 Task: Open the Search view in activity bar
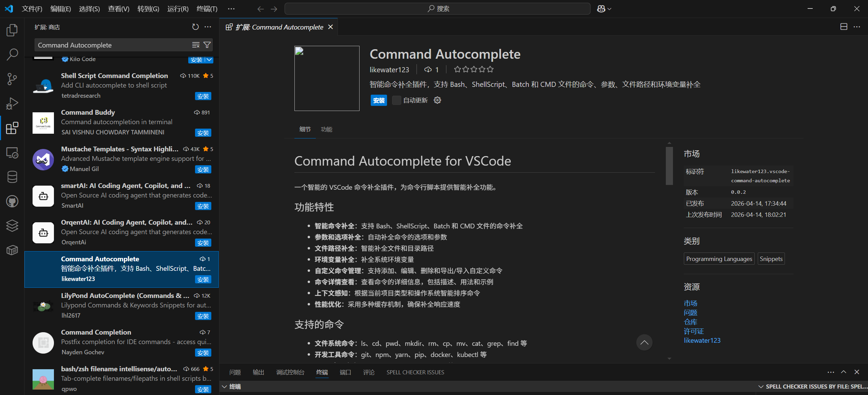pos(12,54)
